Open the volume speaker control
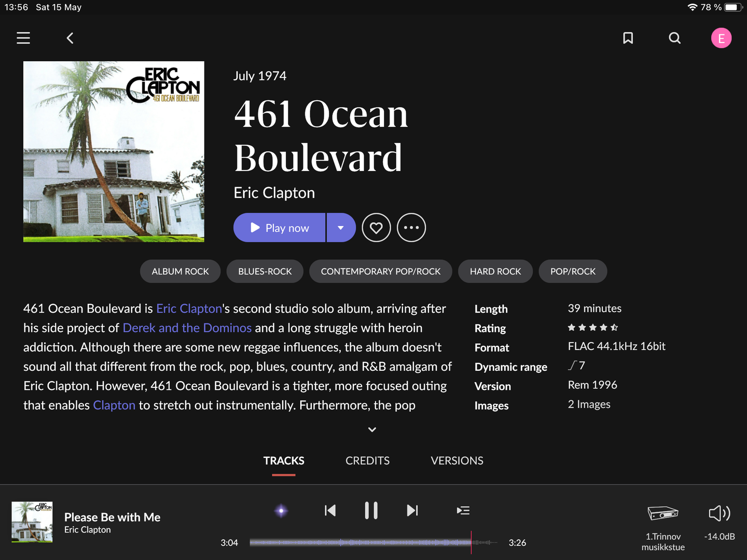747x560 pixels. [x=720, y=513]
